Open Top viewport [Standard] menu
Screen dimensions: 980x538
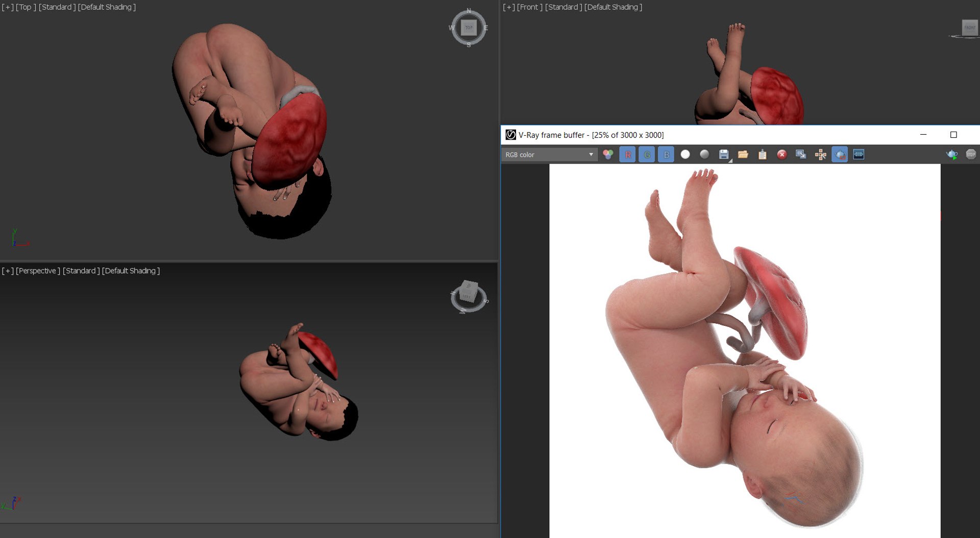(x=57, y=7)
